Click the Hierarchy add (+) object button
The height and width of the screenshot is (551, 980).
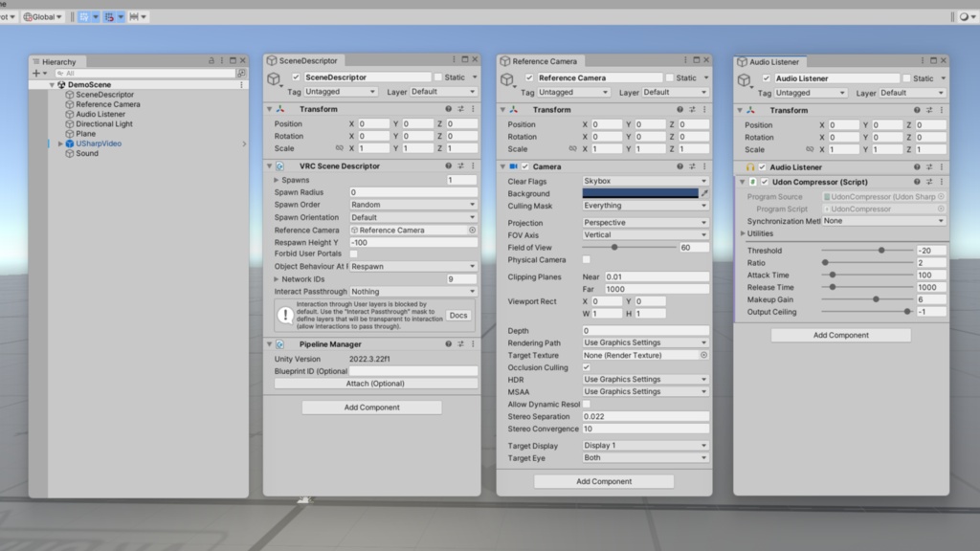tap(36, 73)
